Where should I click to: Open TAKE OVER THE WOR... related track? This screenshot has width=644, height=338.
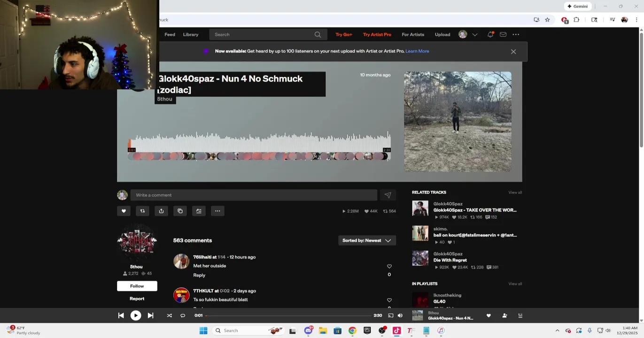click(x=475, y=210)
